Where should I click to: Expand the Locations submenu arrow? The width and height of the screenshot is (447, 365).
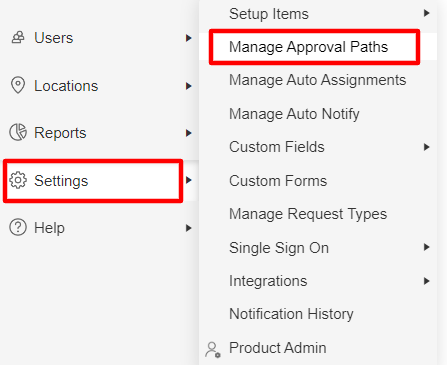(189, 86)
